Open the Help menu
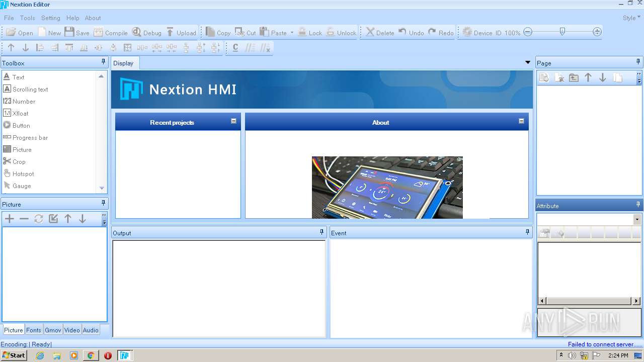The image size is (644, 362). click(73, 18)
